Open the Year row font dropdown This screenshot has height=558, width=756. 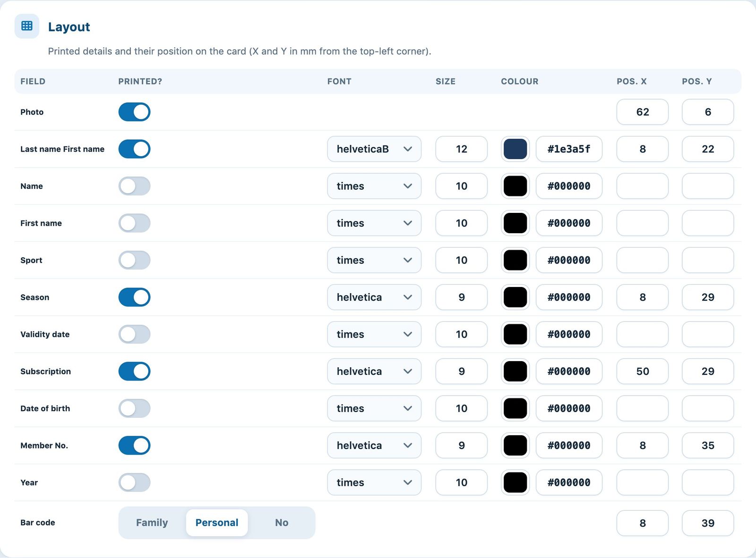coord(374,482)
